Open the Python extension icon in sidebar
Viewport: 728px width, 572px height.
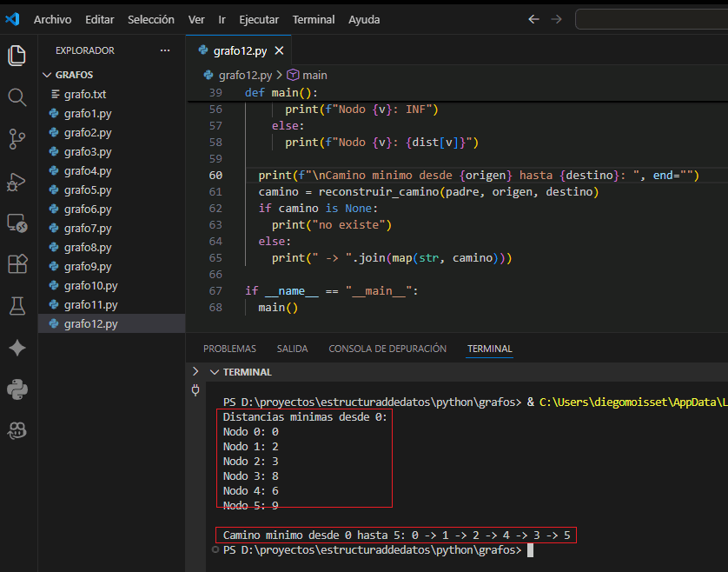point(17,389)
